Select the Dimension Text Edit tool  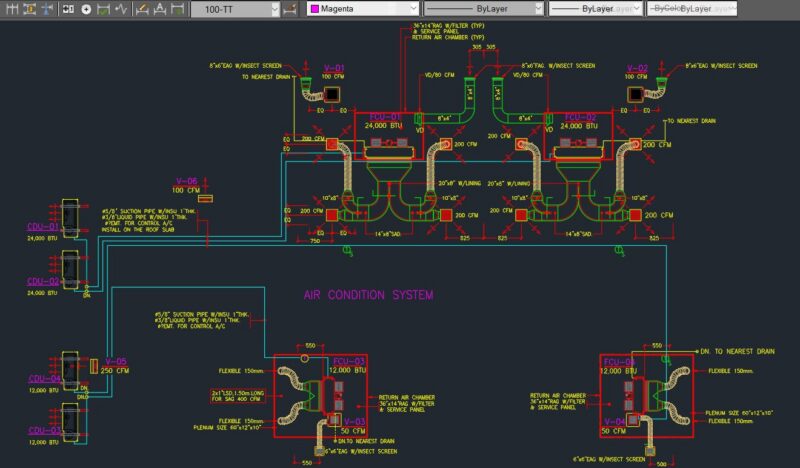point(160,9)
